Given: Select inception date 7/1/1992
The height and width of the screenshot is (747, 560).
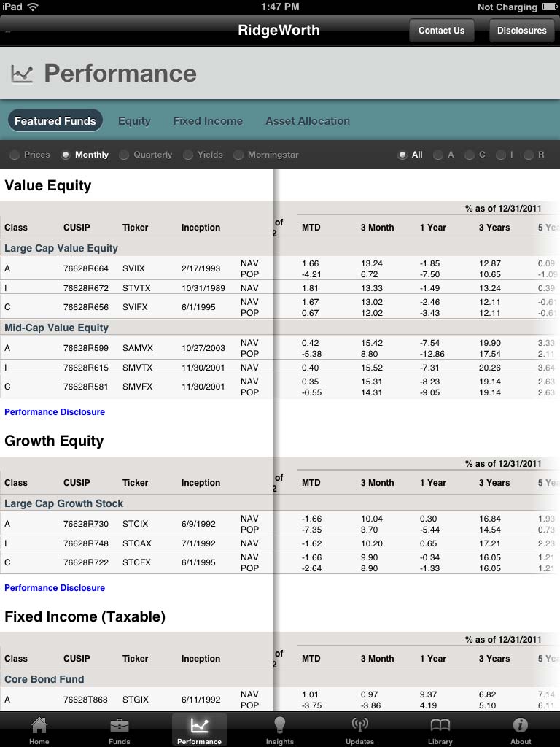Looking at the screenshot, I should (x=198, y=543).
